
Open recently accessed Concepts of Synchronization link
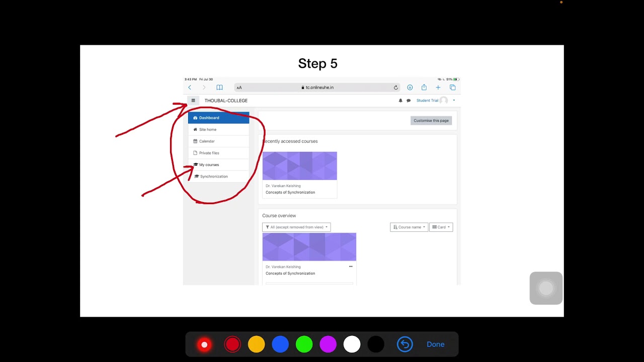(x=290, y=193)
